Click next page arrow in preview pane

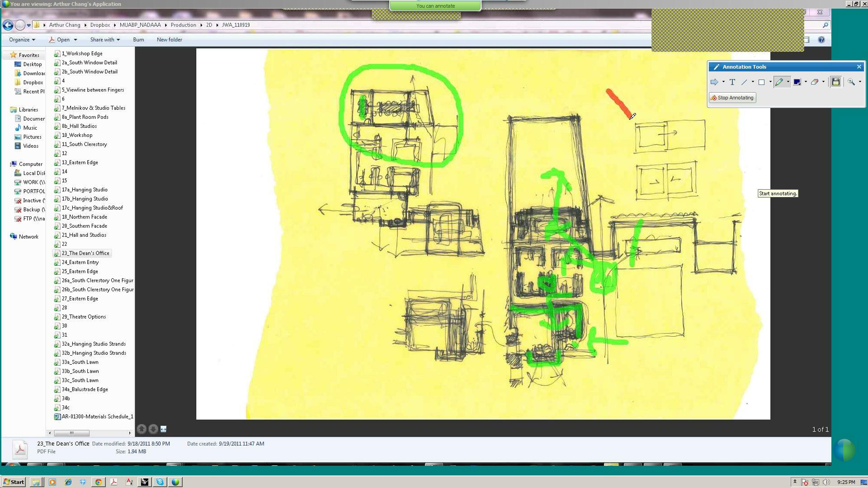(153, 429)
